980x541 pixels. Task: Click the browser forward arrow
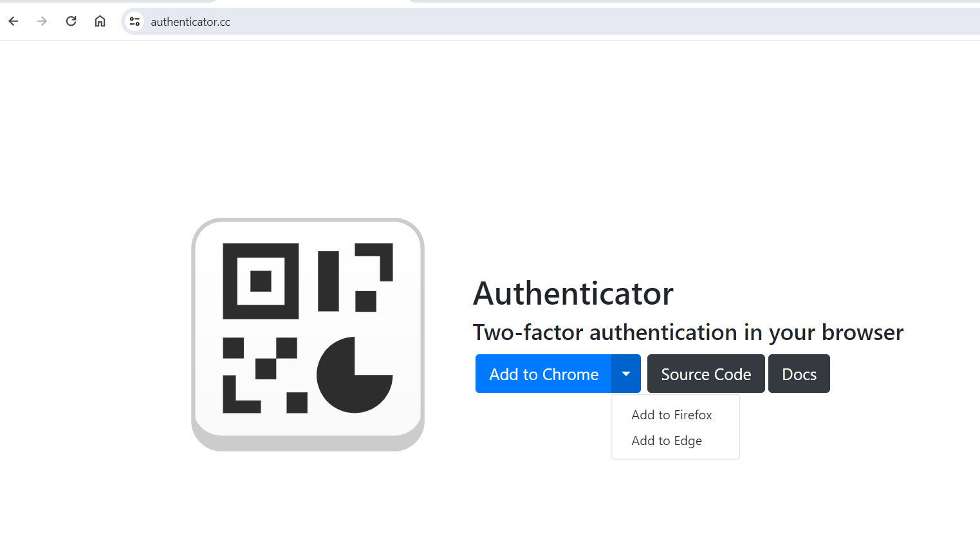click(42, 21)
